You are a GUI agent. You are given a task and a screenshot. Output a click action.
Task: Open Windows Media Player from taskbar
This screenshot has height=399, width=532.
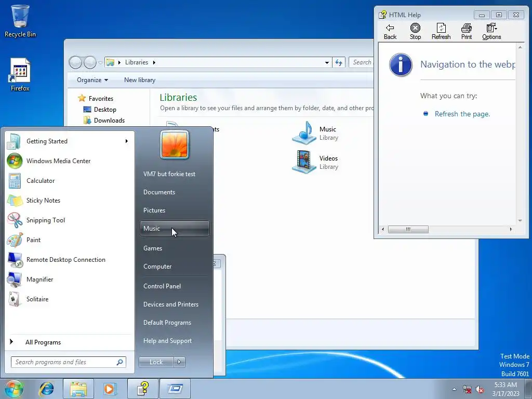(x=109, y=389)
